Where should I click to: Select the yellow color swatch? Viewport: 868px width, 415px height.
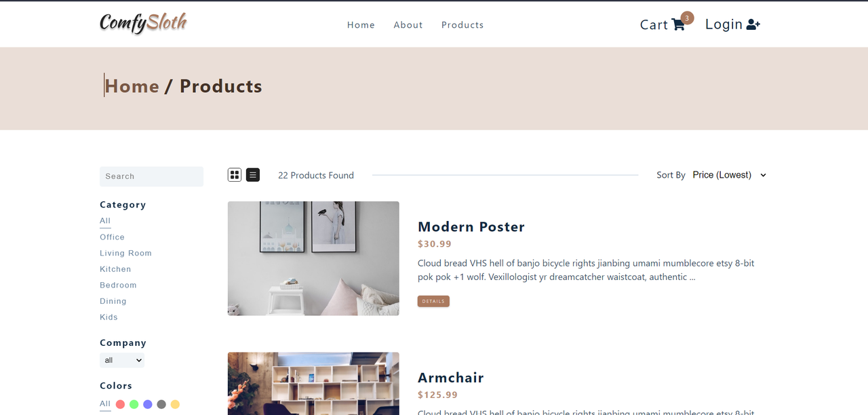pyautogui.click(x=175, y=404)
